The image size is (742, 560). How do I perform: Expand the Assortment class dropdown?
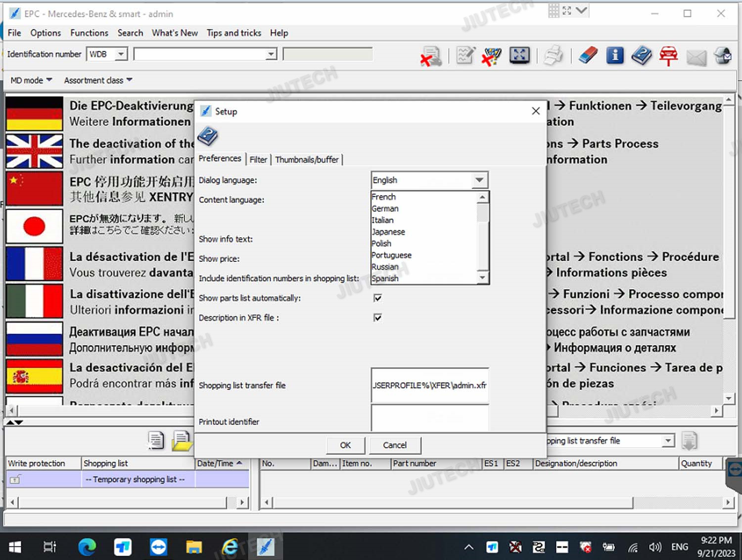[x=98, y=80]
